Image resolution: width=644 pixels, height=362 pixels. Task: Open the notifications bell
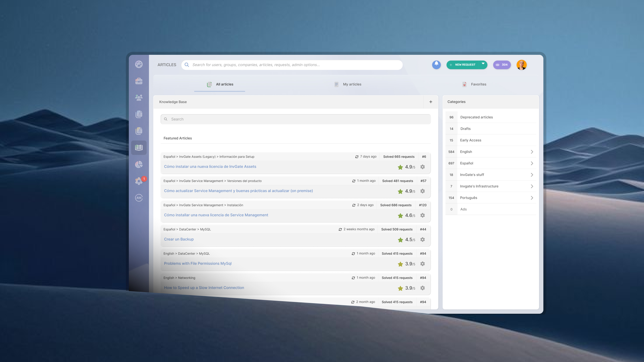[x=436, y=65]
